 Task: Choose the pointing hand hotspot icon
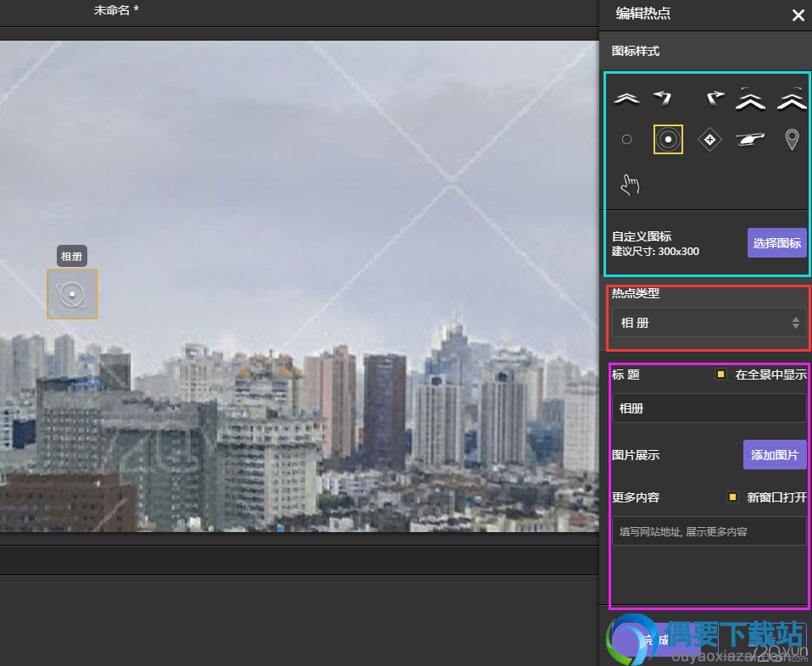tap(631, 185)
